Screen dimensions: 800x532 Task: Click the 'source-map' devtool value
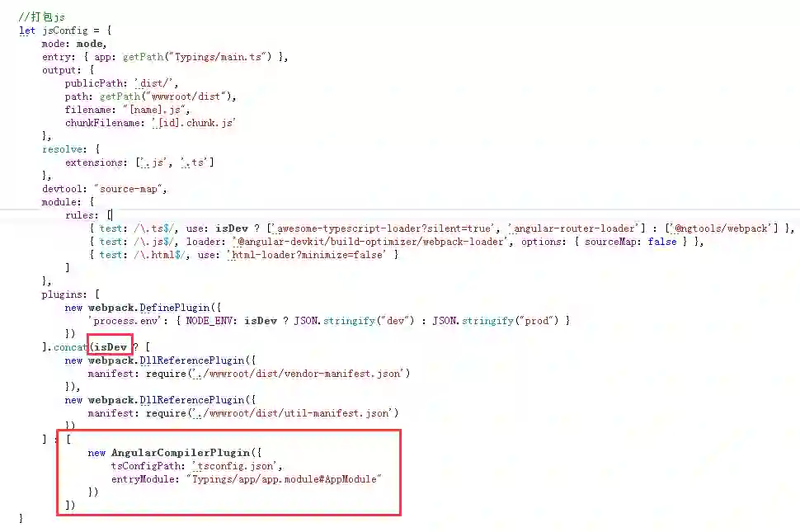click(x=129, y=189)
